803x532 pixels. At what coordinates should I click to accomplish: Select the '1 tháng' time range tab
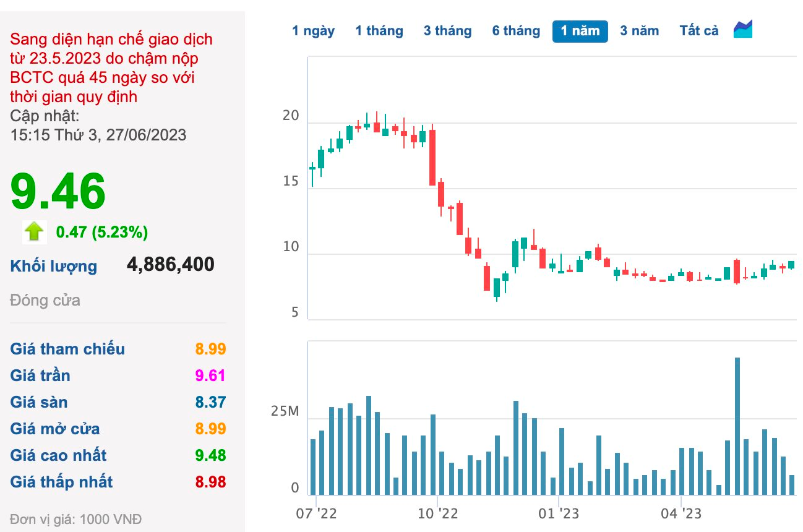point(379,31)
